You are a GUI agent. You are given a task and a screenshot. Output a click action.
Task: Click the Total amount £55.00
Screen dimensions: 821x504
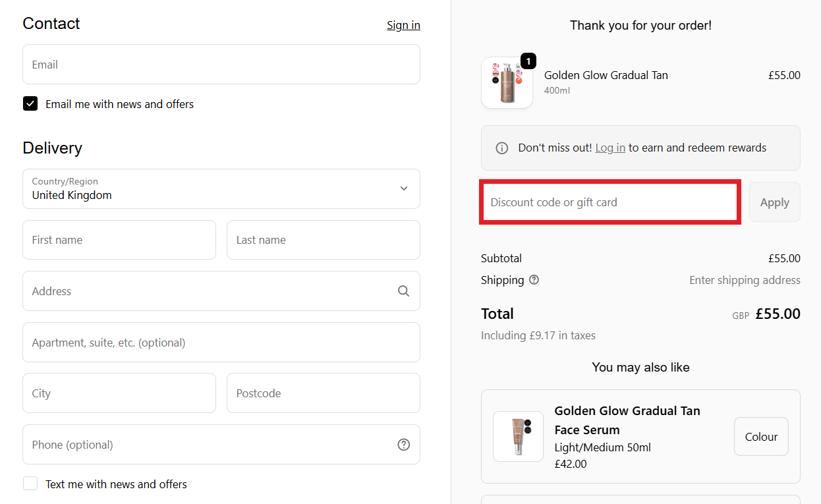[x=778, y=314]
